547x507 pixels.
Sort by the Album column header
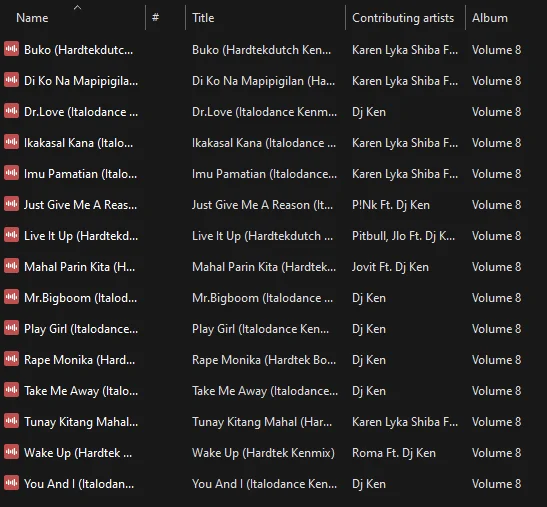click(490, 18)
